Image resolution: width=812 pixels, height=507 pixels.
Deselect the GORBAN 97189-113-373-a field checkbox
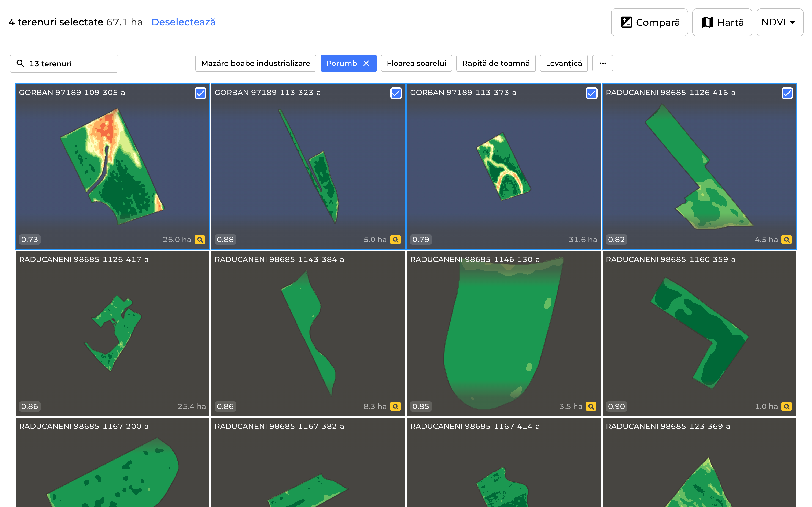tap(591, 93)
